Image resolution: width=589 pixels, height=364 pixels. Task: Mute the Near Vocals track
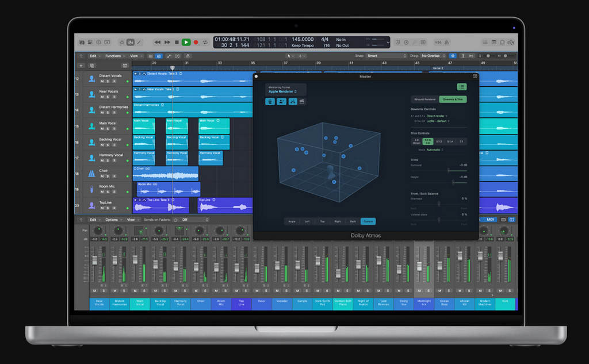tap(102, 97)
